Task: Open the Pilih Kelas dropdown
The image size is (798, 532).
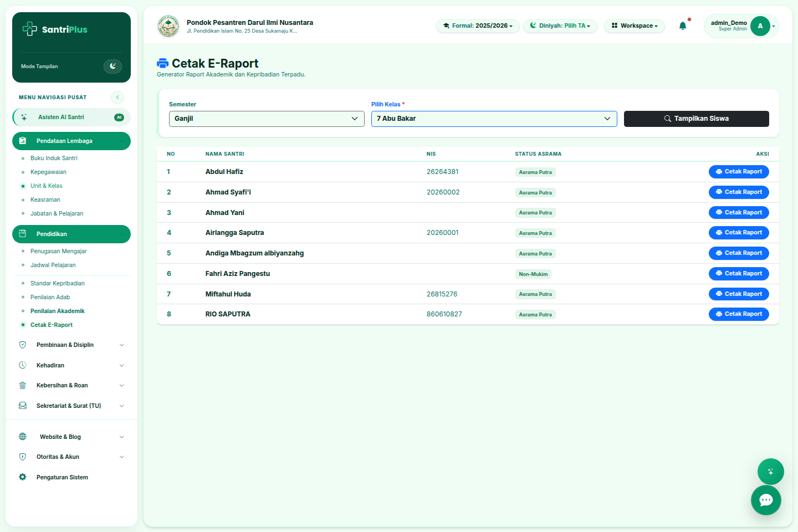Action: click(494, 119)
